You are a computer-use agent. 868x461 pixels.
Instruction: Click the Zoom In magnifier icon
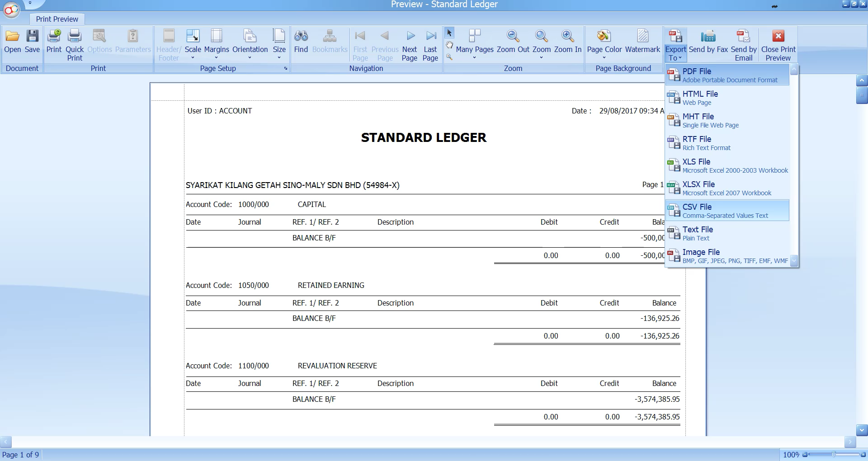568,36
